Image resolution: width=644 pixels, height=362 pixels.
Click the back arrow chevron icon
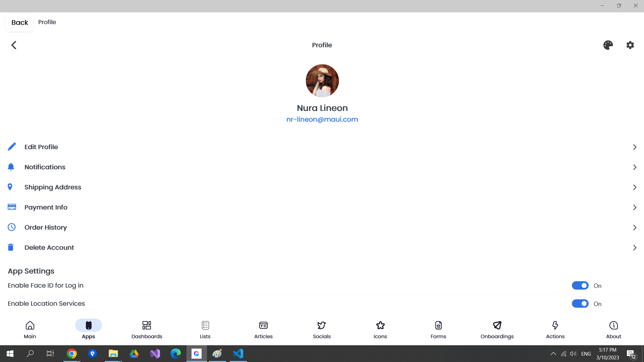click(14, 45)
